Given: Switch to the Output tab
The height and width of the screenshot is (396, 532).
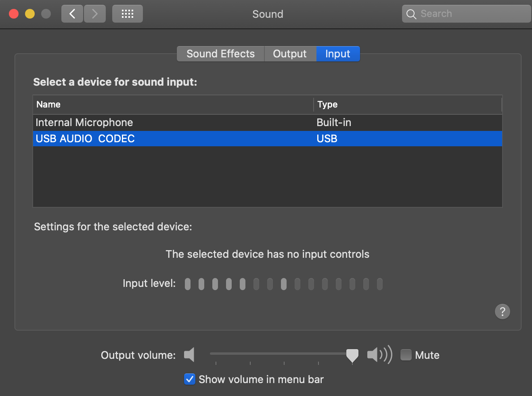Looking at the screenshot, I should pos(290,54).
